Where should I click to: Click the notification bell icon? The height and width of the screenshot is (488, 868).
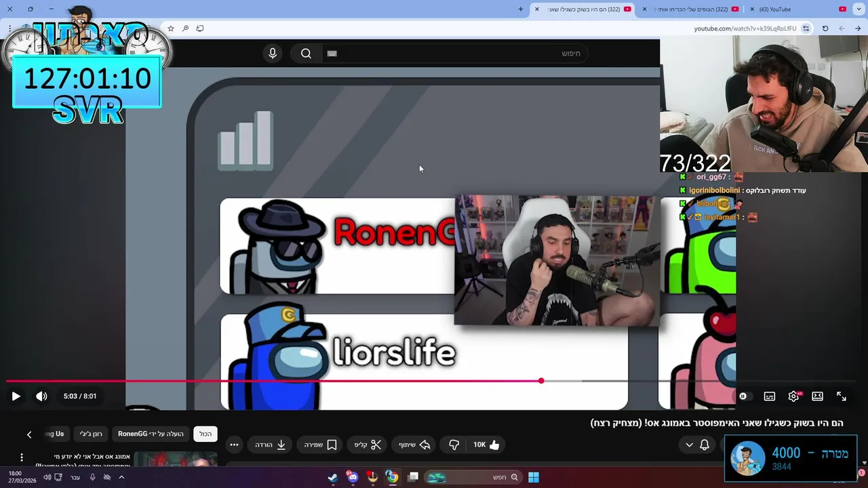[x=705, y=445]
